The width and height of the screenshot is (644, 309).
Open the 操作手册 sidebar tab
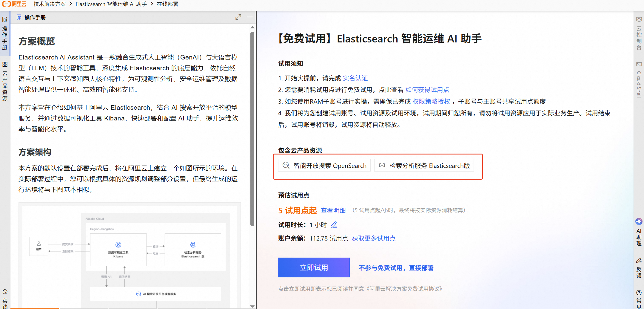tap(5, 33)
